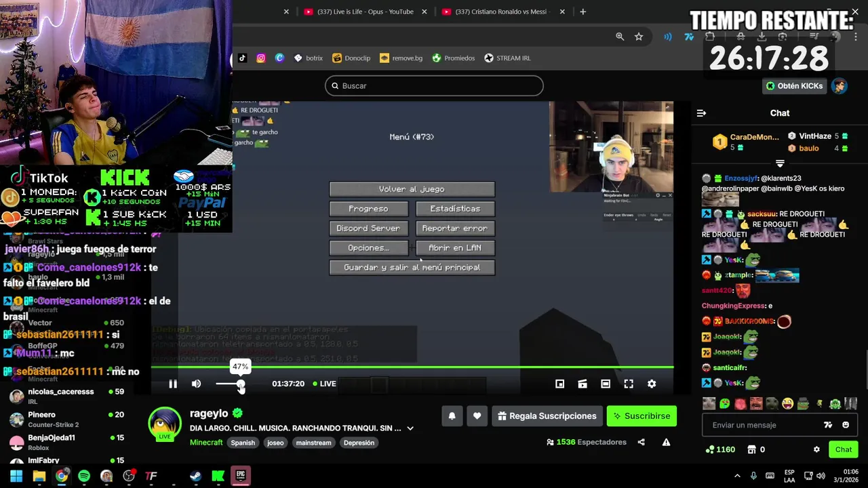Viewport: 868px width, 488px height.
Task: Select the joseo tag
Action: 275,443
